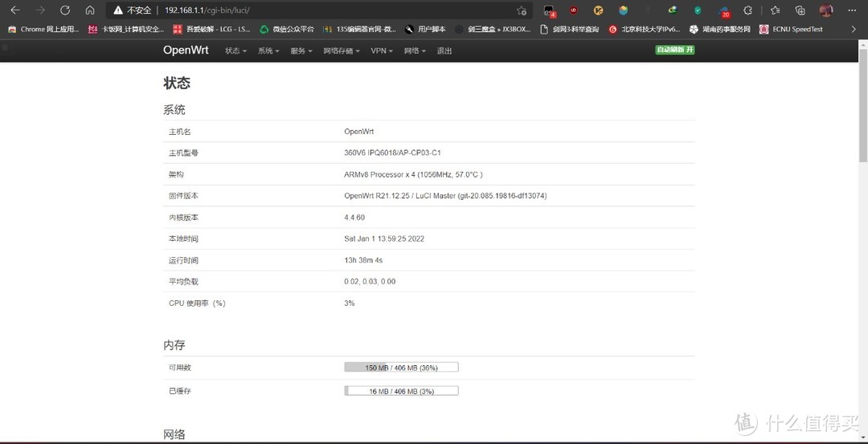Select local time Sat Jan 1 text
This screenshot has width=868, height=444.
[x=384, y=239]
